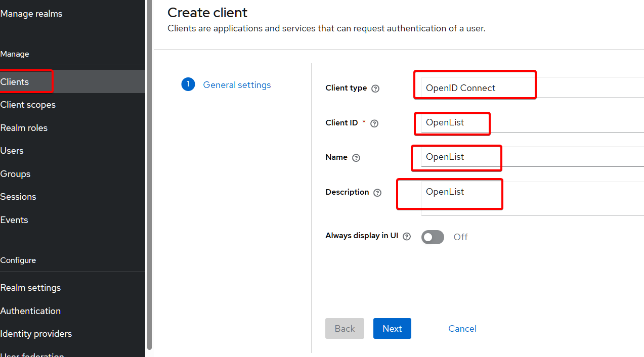Click the sidebar vertical scrollbar
Image resolution: width=644 pixels, height=357 pixels.
[x=149, y=177]
